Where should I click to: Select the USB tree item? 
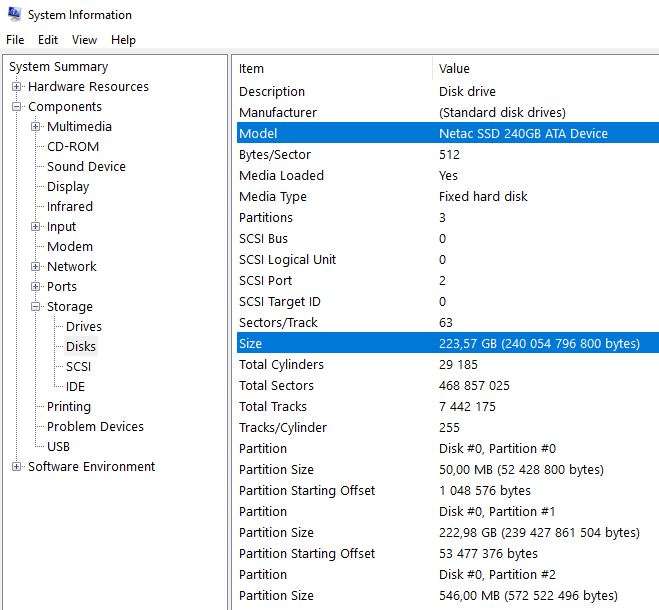tap(58, 446)
